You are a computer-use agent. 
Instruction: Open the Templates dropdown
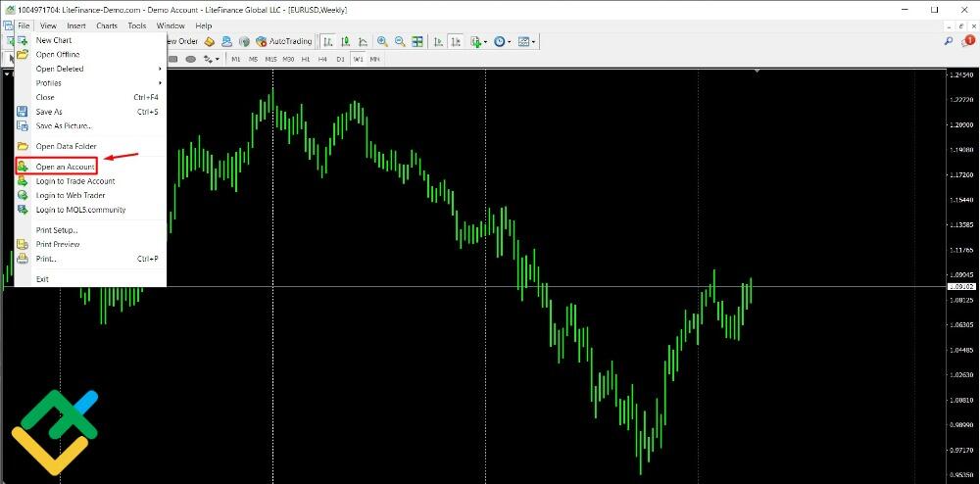pos(525,41)
